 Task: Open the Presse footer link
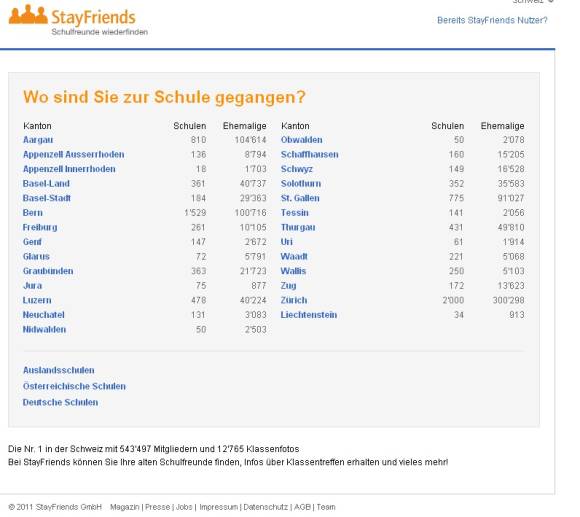tap(158, 507)
